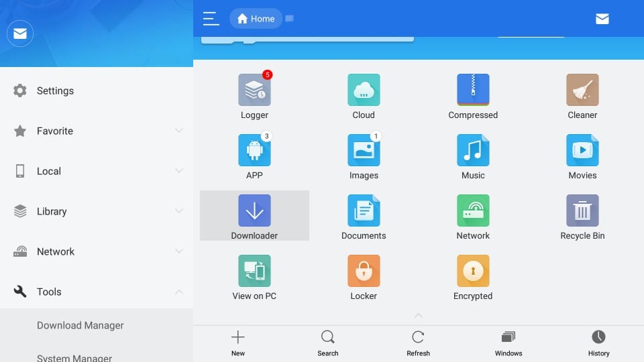Image resolution: width=644 pixels, height=362 pixels.
Task: Click the mail icon in the top bar
Action: click(x=602, y=19)
